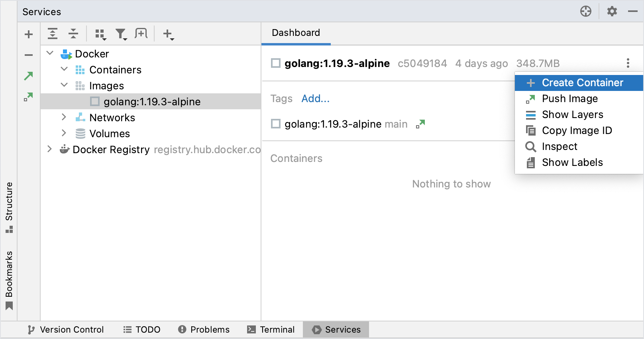
Task: Click the minus remove button in left strip
Action: pyautogui.click(x=29, y=55)
